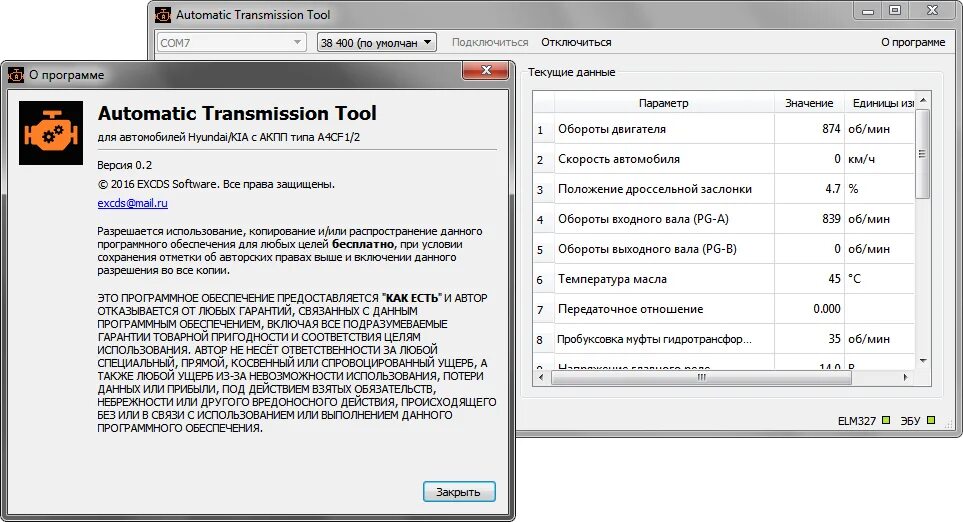Click the large orange engine logo
Screen dimensions: 963x522
coord(51,133)
